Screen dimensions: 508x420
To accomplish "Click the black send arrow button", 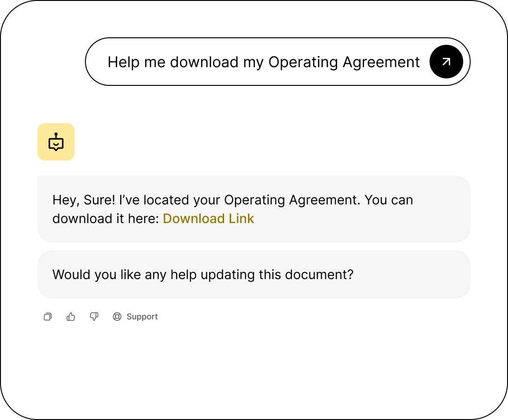I will coord(446,62).
